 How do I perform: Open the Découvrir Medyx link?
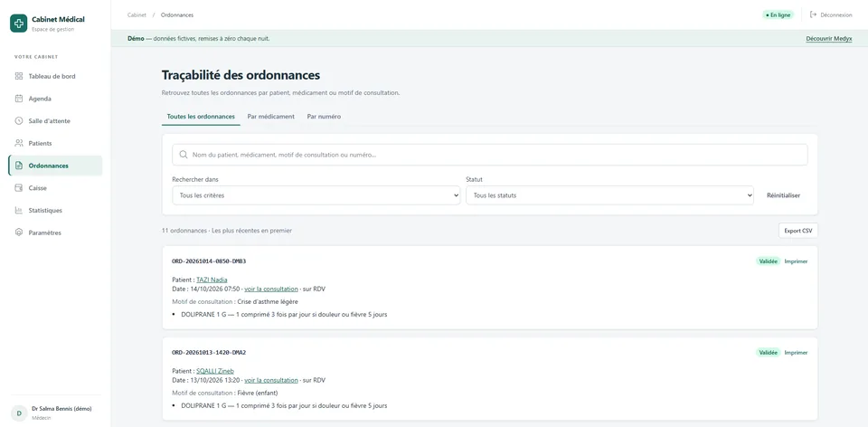click(x=829, y=39)
